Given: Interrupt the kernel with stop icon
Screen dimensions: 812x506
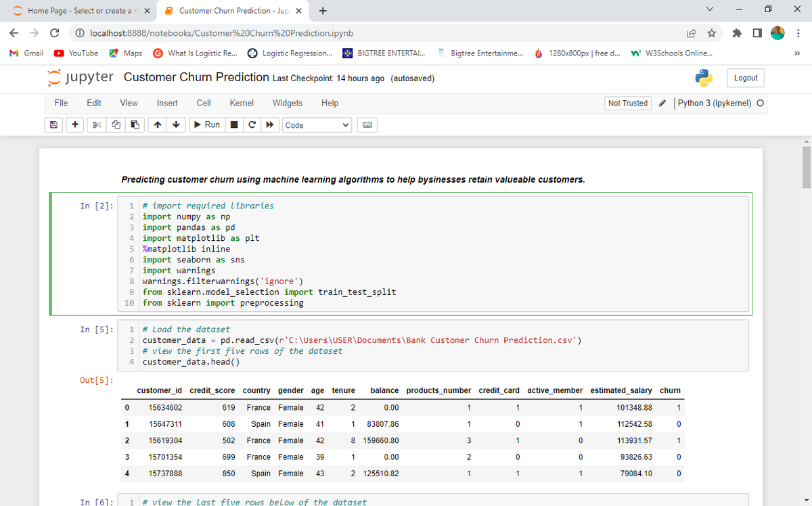Looking at the screenshot, I should [234, 125].
